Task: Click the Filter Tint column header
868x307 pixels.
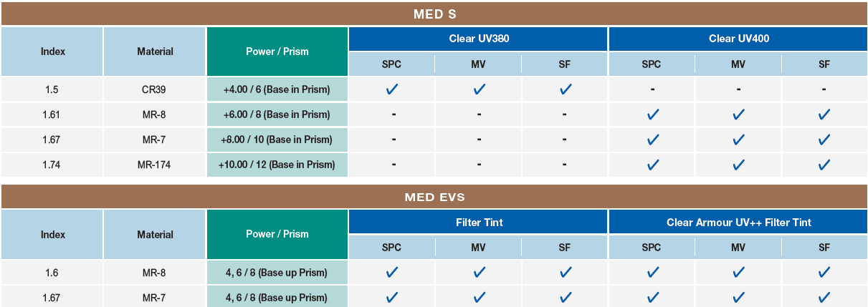Action: click(x=478, y=222)
